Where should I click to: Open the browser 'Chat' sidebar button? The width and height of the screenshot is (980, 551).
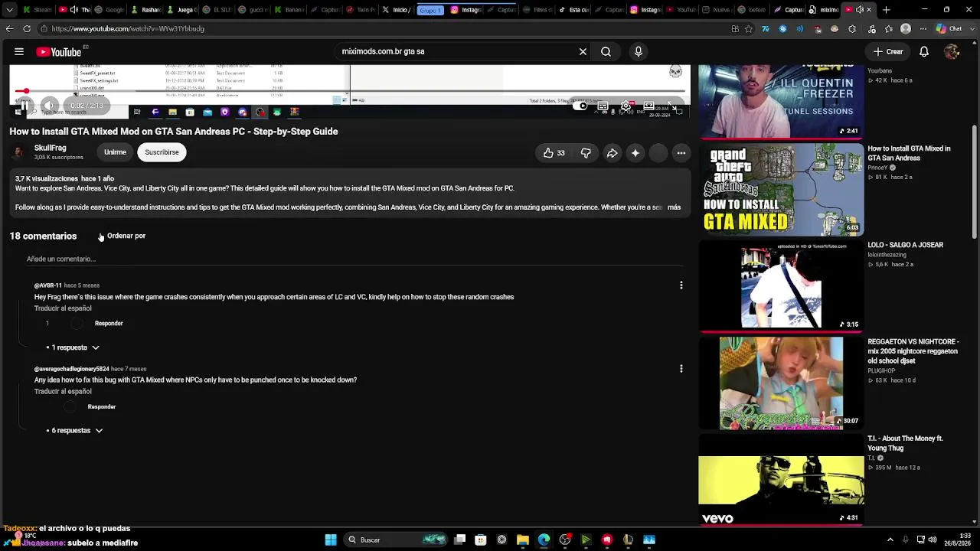949,28
